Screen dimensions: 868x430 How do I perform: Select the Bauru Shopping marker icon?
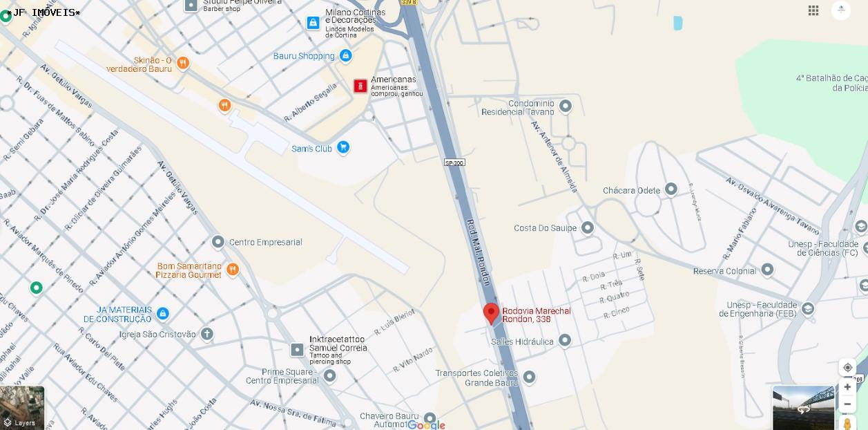point(346,56)
